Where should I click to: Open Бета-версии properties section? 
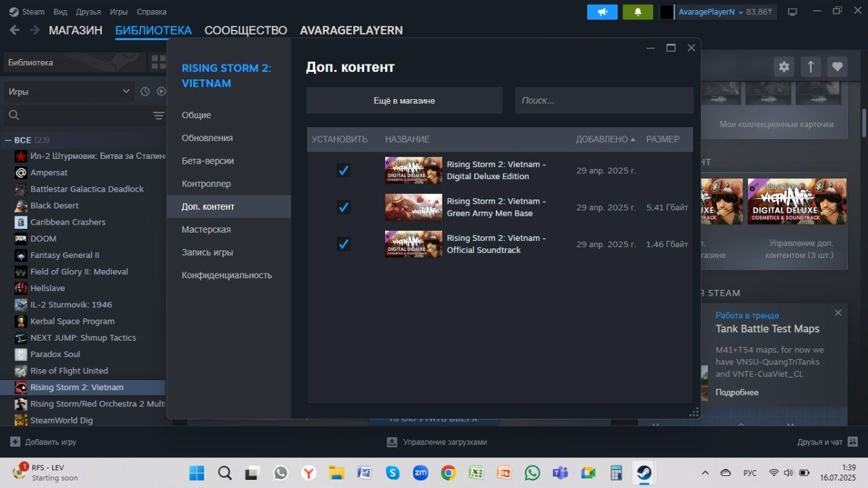click(x=229, y=161)
